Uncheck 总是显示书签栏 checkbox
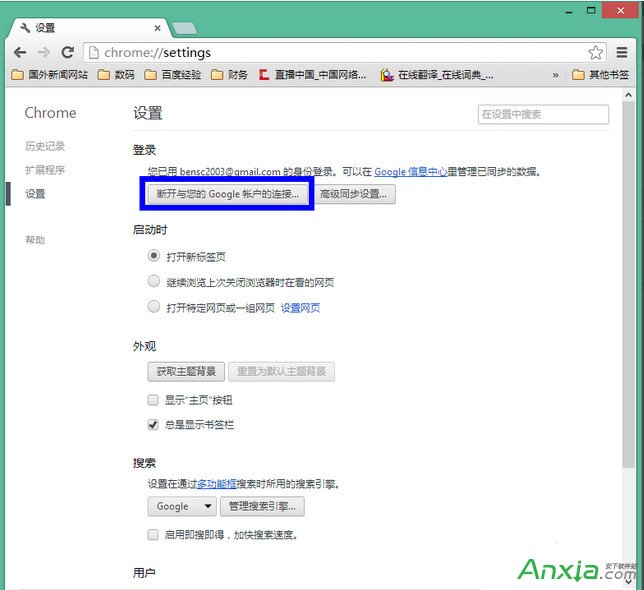 (153, 425)
